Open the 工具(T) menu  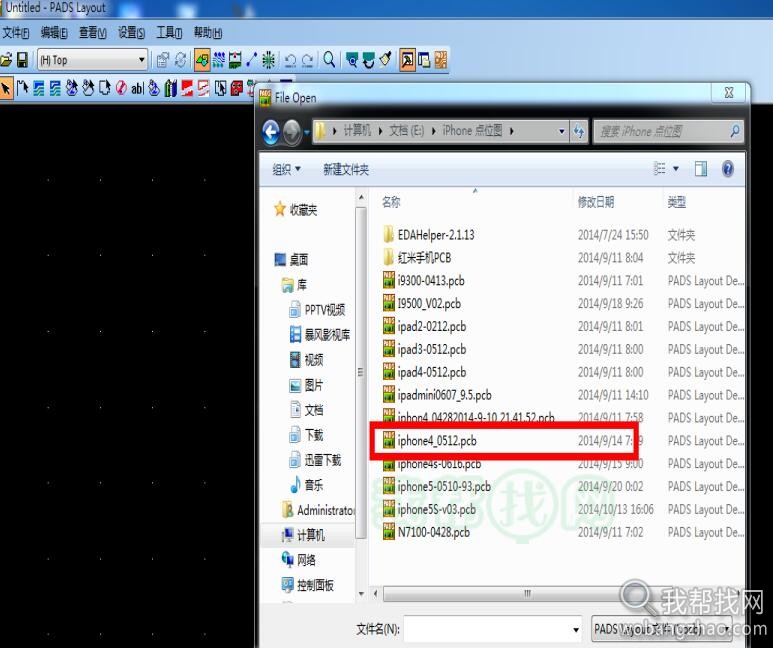[169, 33]
